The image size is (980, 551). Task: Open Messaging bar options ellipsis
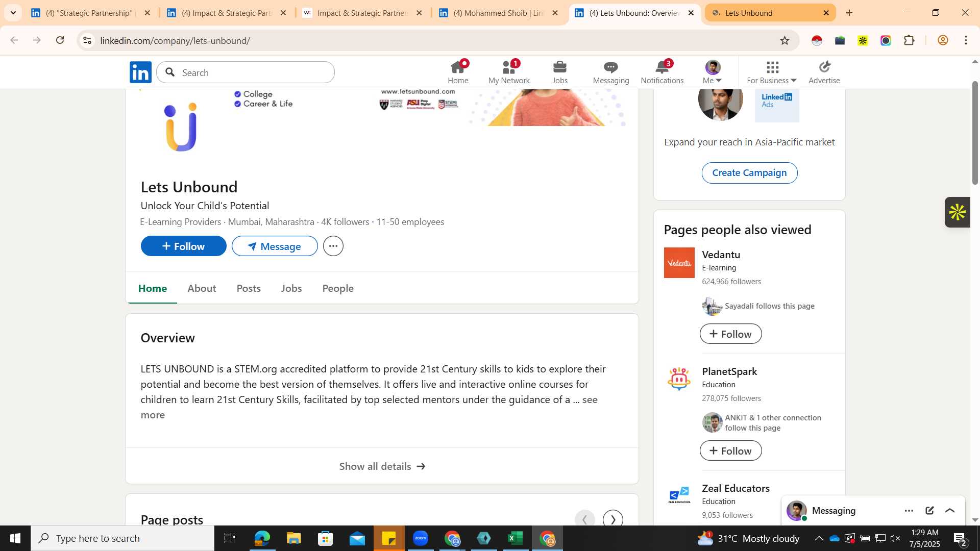click(909, 510)
